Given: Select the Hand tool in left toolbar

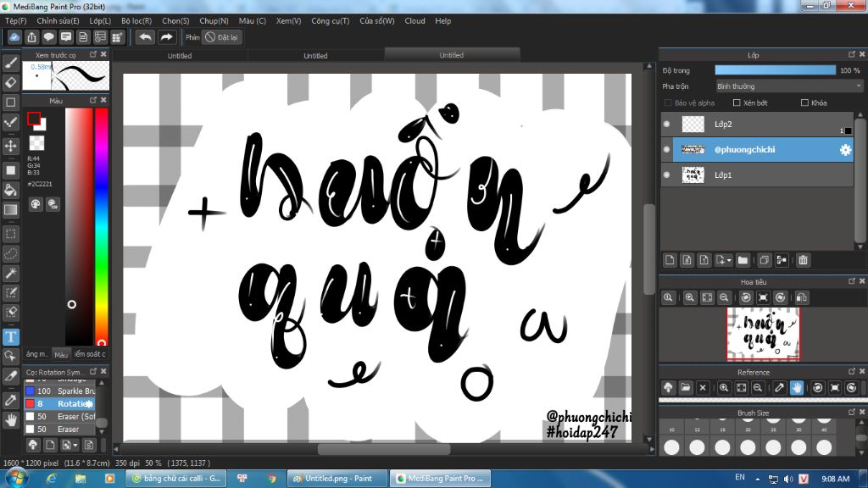Looking at the screenshot, I should (x=10, y=420).
